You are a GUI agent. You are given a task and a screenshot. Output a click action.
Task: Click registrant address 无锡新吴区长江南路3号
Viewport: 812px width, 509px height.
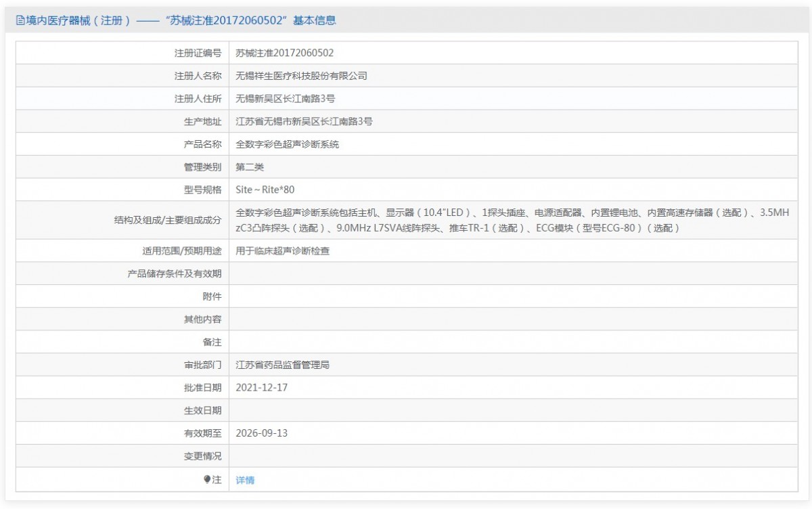(285, 99)
